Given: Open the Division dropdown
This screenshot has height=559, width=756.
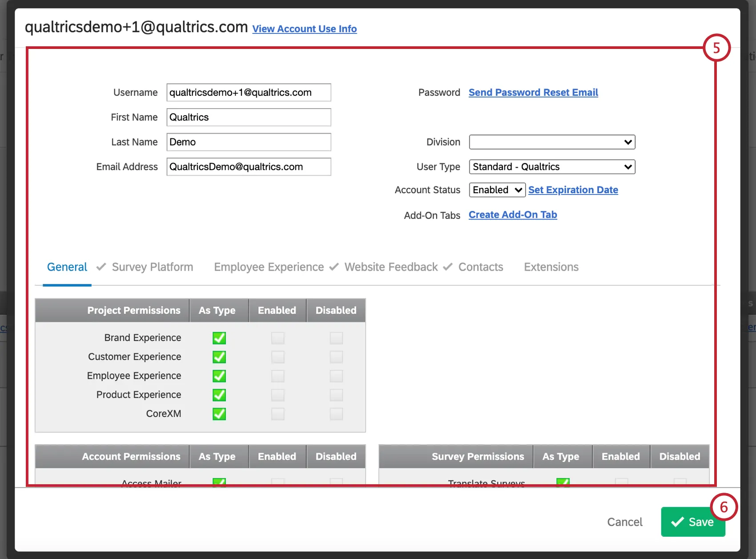Looking at the screenshot, I should (x=552, y=142).
